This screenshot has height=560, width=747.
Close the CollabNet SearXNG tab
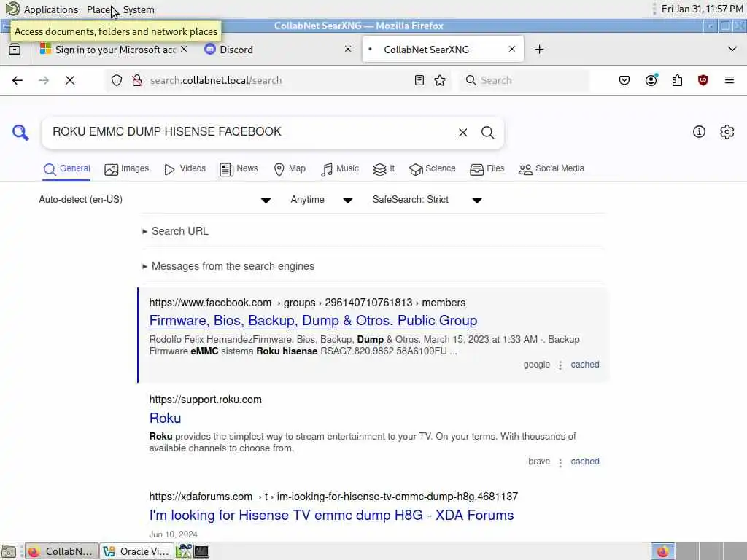coord(511,49)
